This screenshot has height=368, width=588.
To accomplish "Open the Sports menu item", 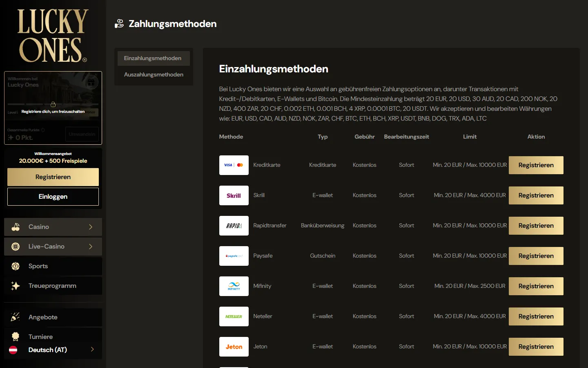I will [x=53, y=266].
